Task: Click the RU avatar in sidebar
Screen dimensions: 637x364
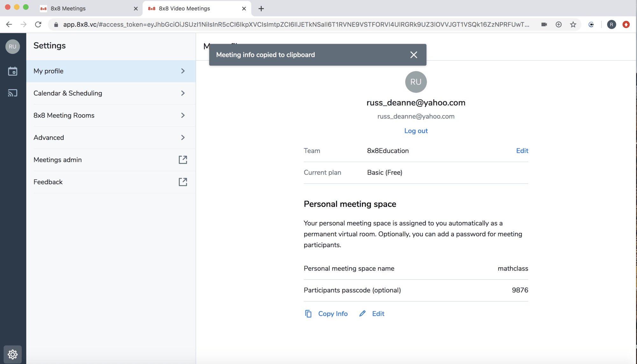Action: 12,46
